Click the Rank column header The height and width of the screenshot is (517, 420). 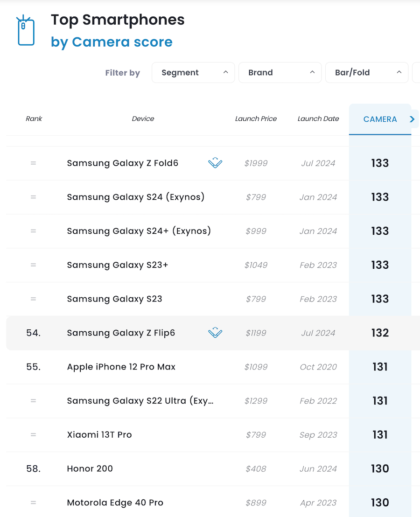[x=34, y=119]
